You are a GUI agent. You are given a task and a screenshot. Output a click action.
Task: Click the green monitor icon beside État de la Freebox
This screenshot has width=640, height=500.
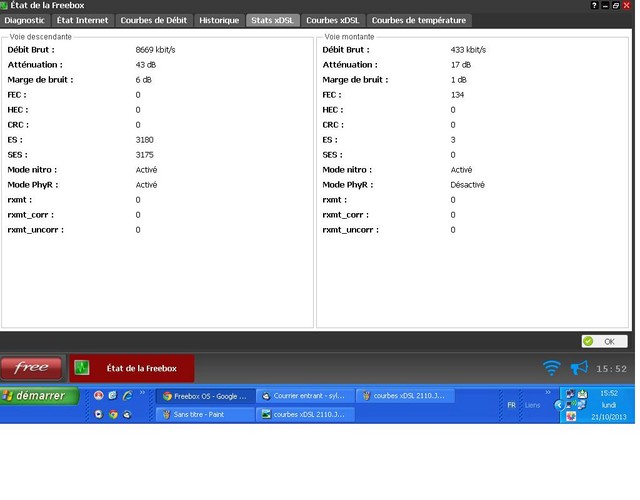point(82,368)
